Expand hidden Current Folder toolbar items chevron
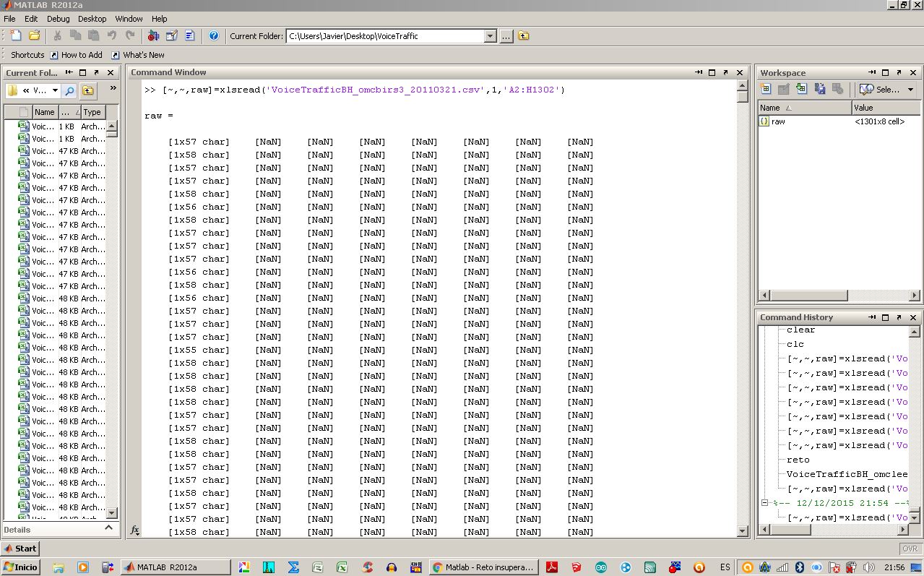924x576 pixels. (113, 88)
